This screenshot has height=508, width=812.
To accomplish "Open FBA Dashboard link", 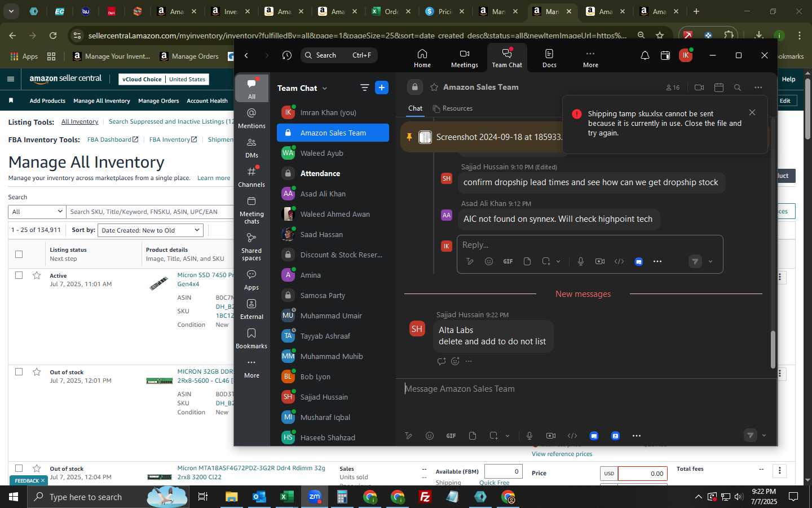I will tap(113, 139).
